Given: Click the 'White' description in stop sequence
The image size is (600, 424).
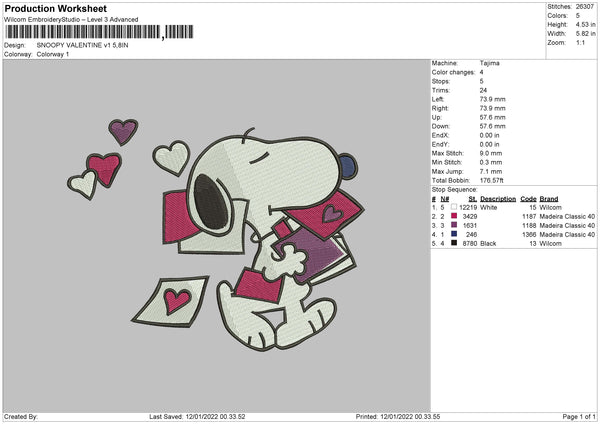Looking at the screenshot, I should coord(489,207).
